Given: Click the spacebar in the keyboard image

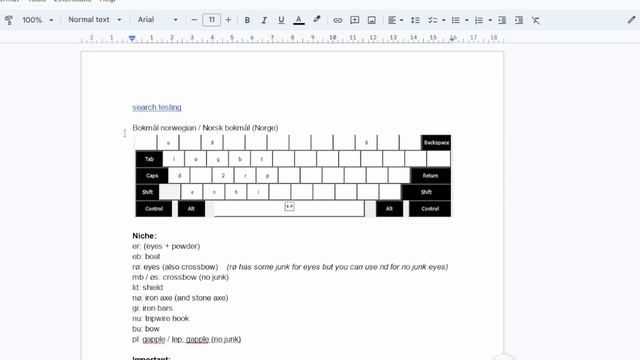Looking at the screenshot, I should (x=289, y=208).
